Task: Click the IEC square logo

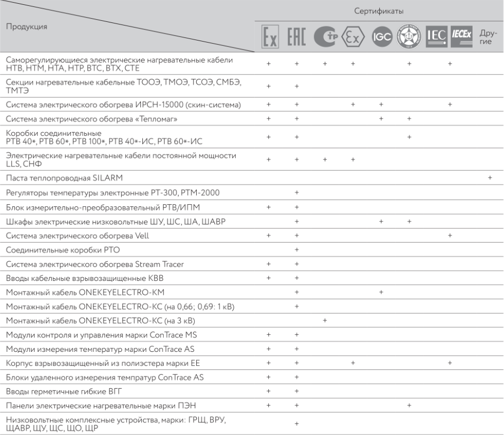Action: [x=436, y=36]
